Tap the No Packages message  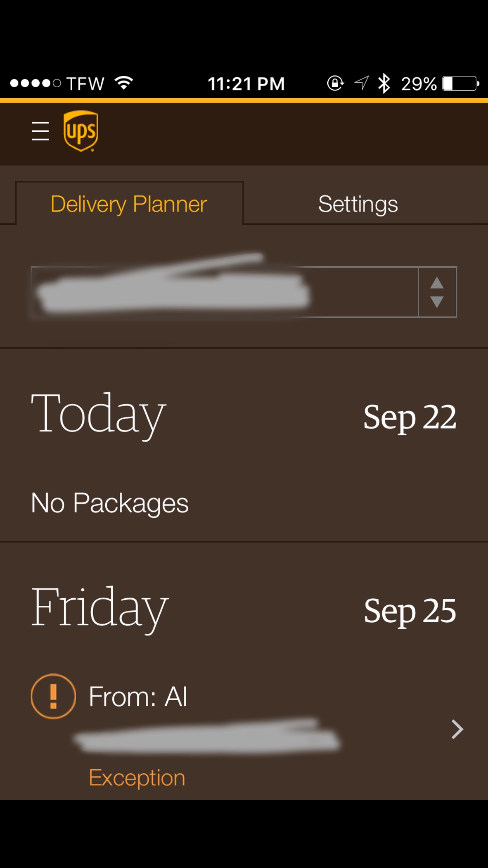click(110, 503)
